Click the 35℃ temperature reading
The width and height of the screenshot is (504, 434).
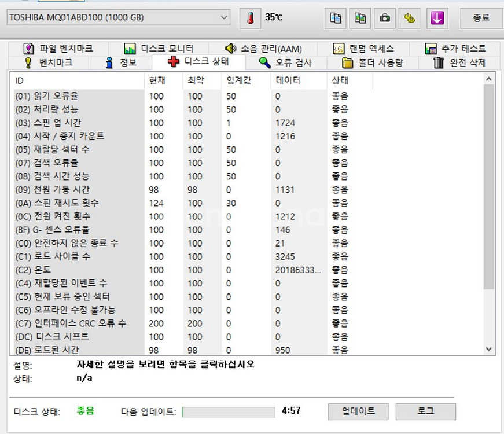(x=274, y=17)
